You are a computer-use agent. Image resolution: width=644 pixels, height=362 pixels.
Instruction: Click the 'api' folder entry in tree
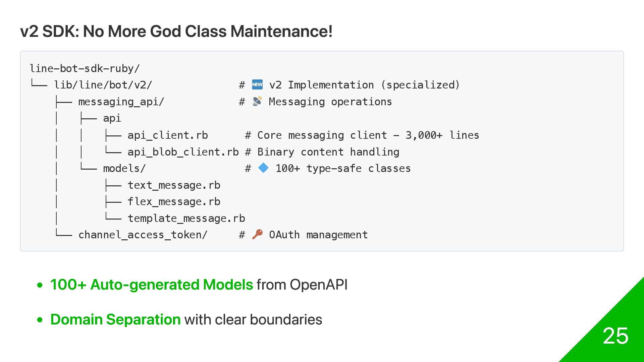pos(112,118)
